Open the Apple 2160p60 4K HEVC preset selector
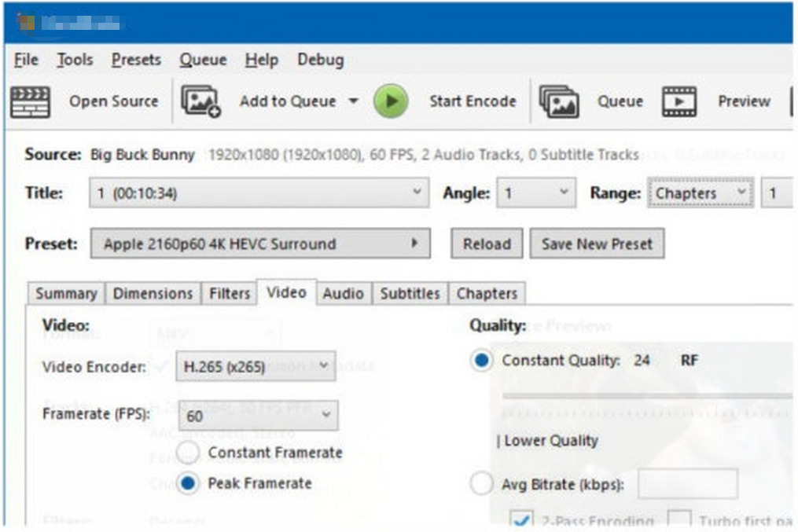 (260, 244)
